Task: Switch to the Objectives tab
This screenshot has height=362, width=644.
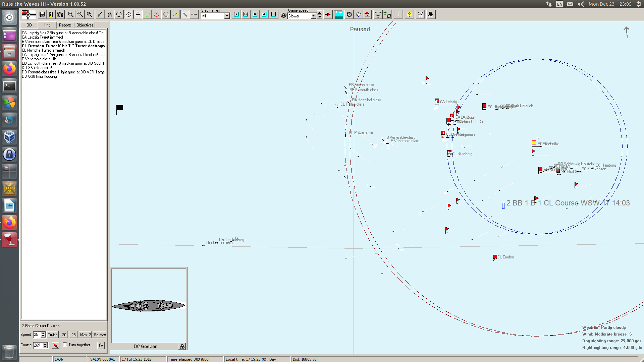Action: [85, 25]
